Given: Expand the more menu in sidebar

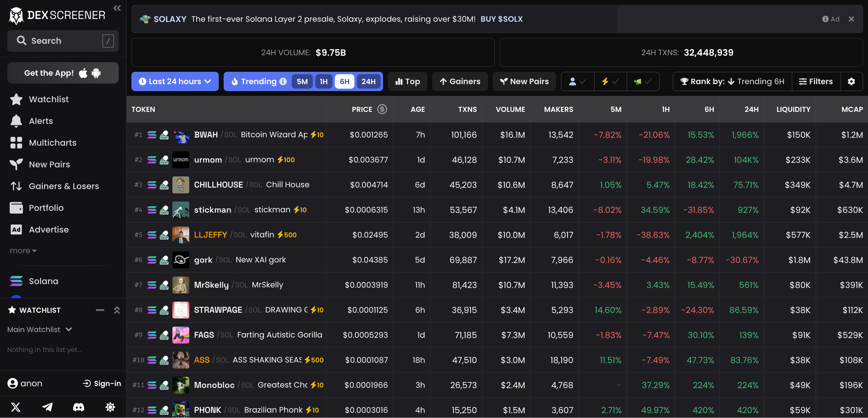Looking at the screenshot, I should click(x=23, y=251).
